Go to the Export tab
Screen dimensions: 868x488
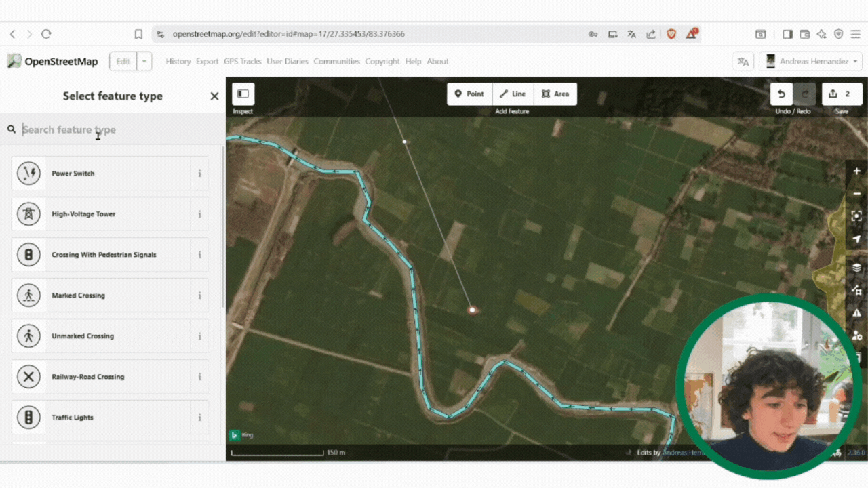click(x=208, y=61)
